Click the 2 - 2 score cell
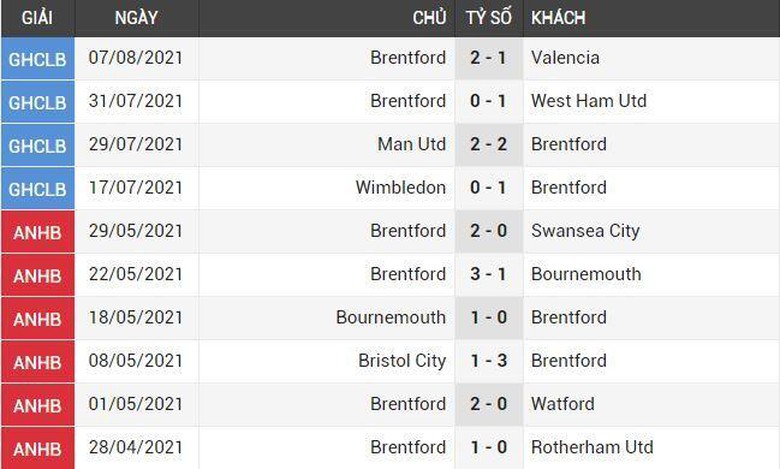 pyautogui.click(x=489, y=144)
